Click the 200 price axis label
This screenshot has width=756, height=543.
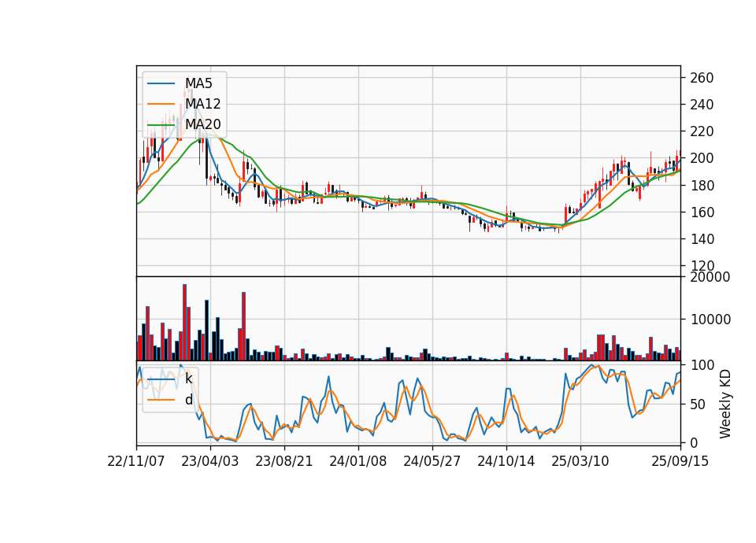(x=702, y=158)
